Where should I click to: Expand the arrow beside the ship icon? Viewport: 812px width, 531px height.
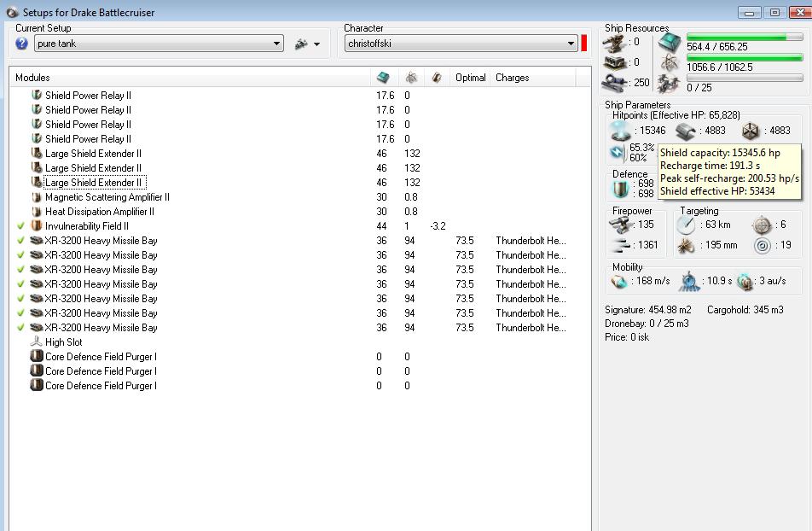[x=317, y=44]
